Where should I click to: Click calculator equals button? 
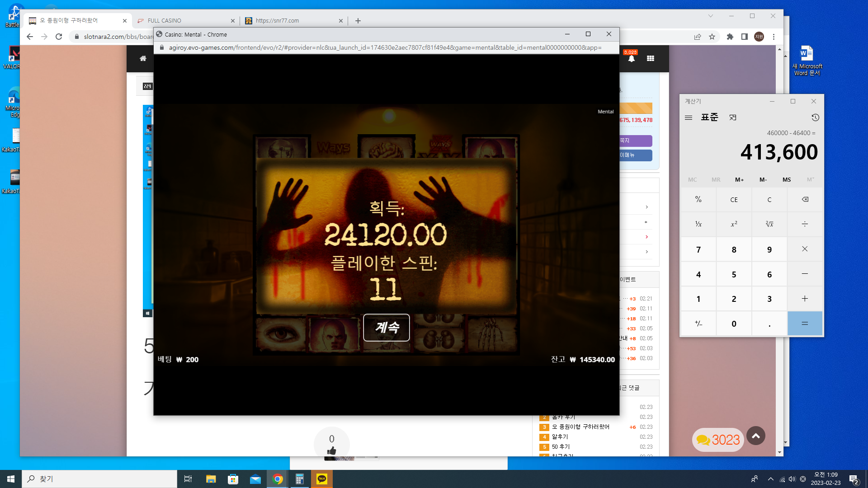pos(805,324)
